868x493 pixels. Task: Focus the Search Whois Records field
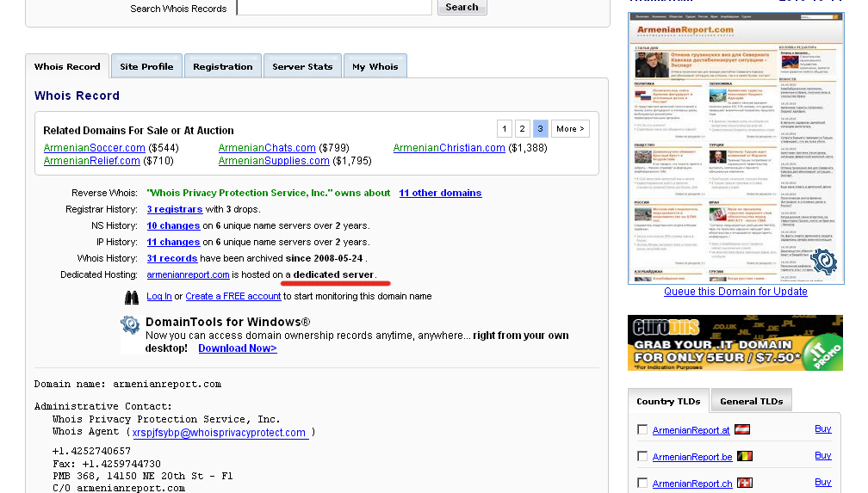334,7
